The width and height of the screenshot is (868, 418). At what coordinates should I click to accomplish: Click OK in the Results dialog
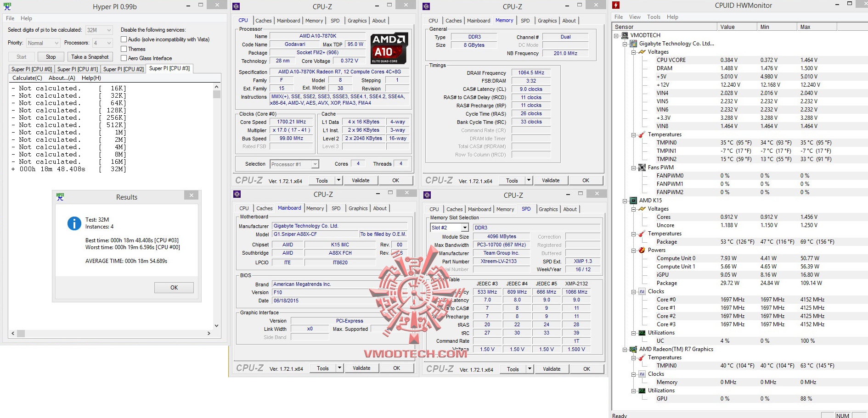(x=174, y=288)
